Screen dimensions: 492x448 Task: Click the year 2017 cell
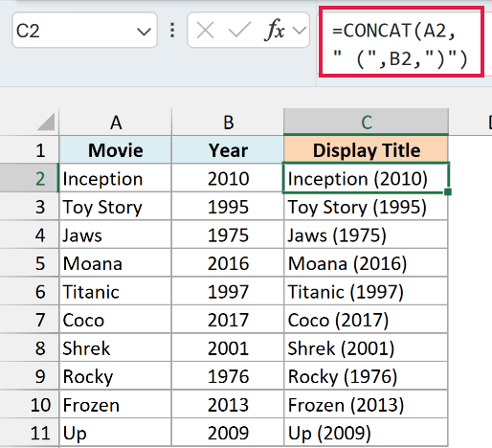(x=228, y=320)
